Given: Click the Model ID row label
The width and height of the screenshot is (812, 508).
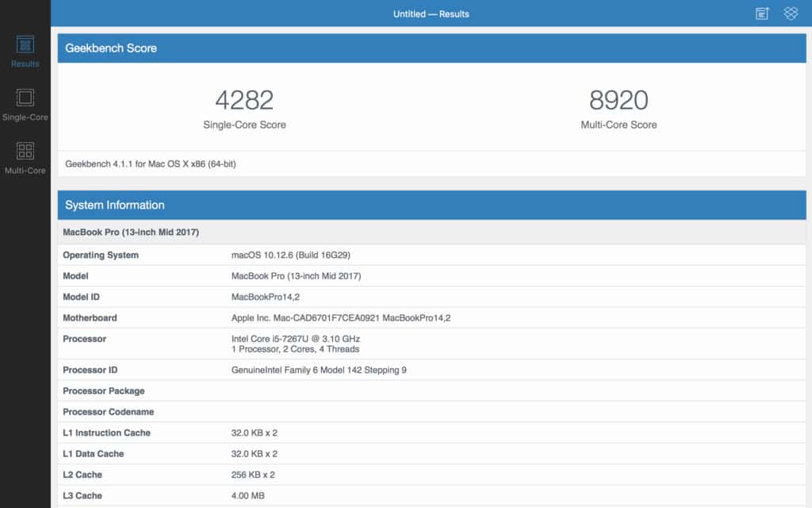Looking at the screenshot, I should (82, 297).
